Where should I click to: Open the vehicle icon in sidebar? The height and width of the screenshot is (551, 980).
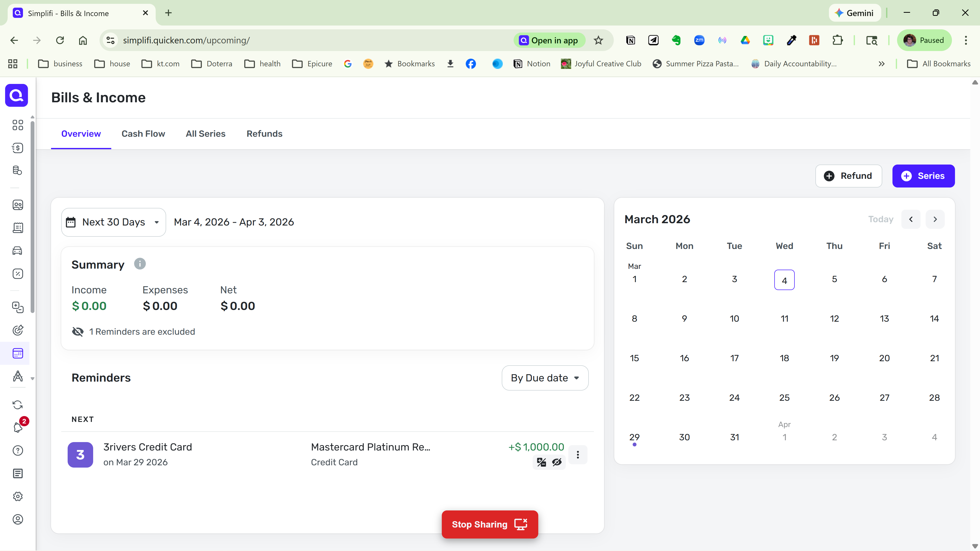pos(18,251)
